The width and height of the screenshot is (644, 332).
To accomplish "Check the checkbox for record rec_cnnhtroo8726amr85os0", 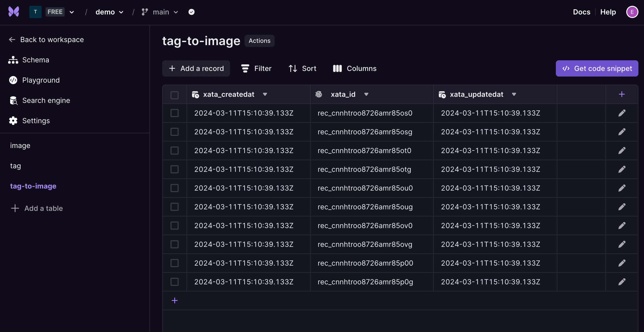I will pyautogui.click(x=175, y=113).
